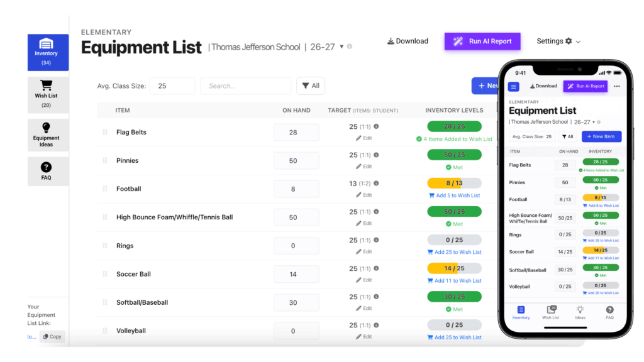
Task: Tap Run AI Report on phone
Action: tap(586, 86)
